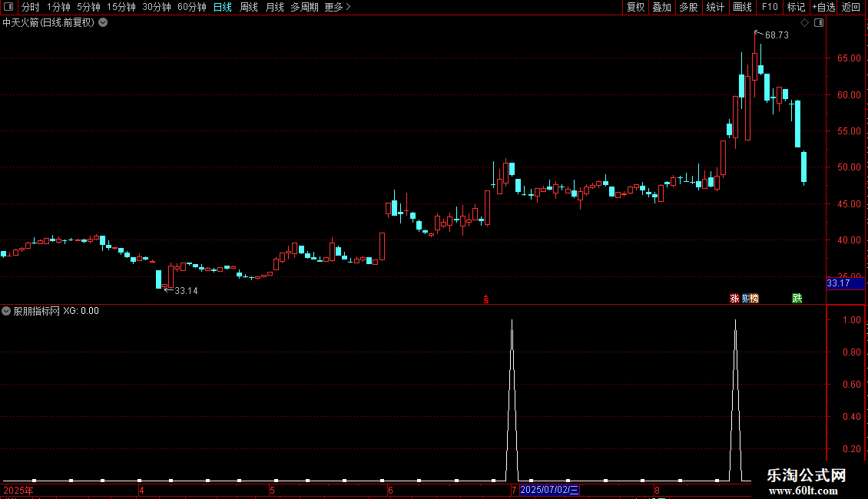868x499 pixels.
Task: Open 多周期 multi-period view
Action: click(304, 7)
